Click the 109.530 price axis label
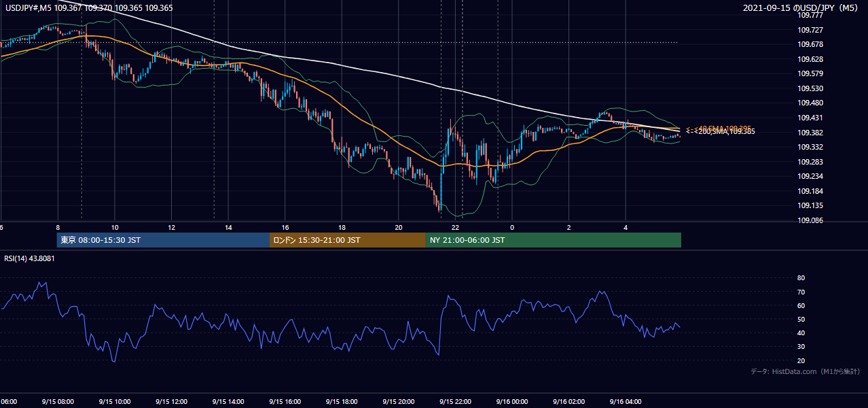This screenshot has width=868, height=408. click(810, 88)
